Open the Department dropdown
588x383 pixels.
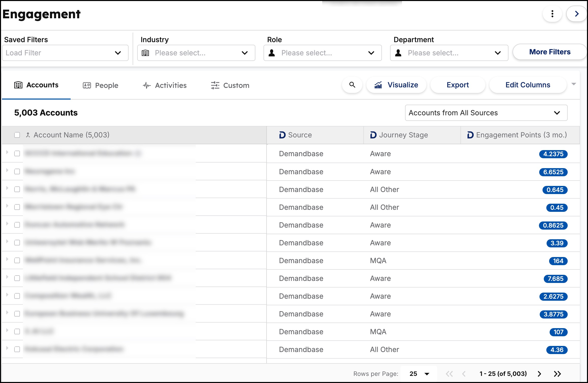coord(449,53)
